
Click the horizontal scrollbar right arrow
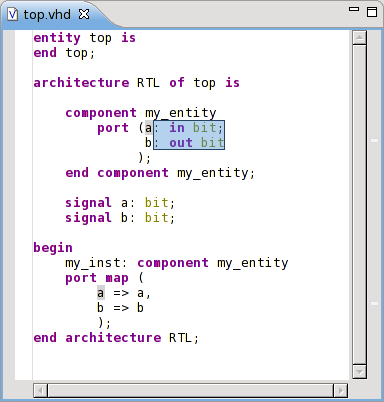click(x=341, y=390)
